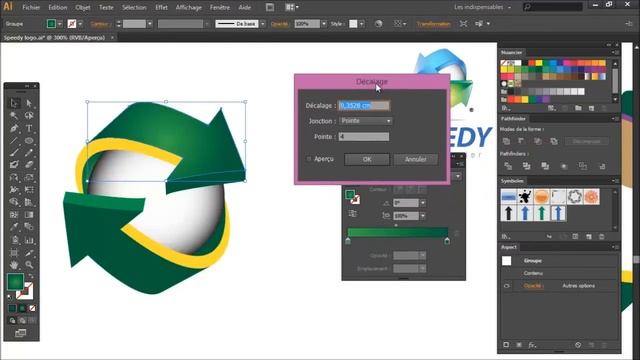Click OK in the Décalage dialog

pos(367,159)
